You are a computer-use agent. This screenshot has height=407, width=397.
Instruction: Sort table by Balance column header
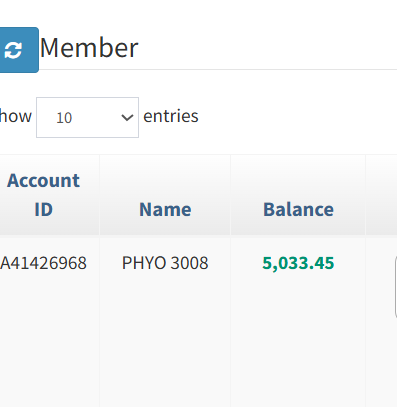click(x=298, y=209)
